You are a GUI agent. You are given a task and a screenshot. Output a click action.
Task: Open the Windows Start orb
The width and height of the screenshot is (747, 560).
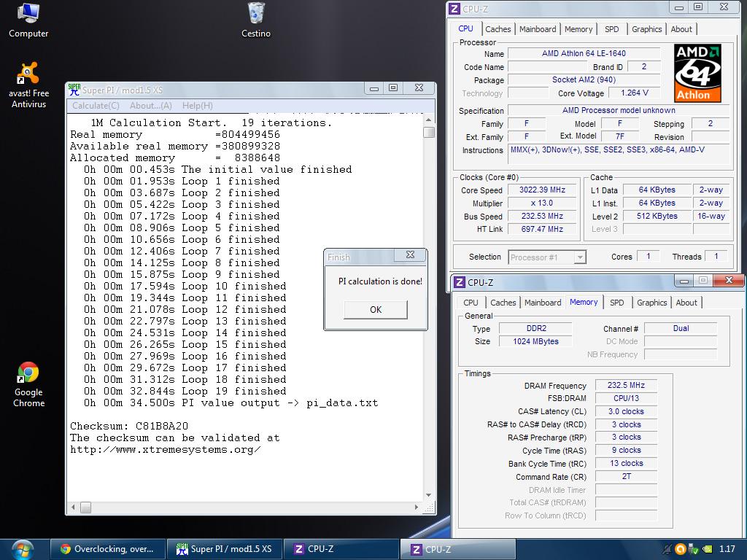(23, 550)
